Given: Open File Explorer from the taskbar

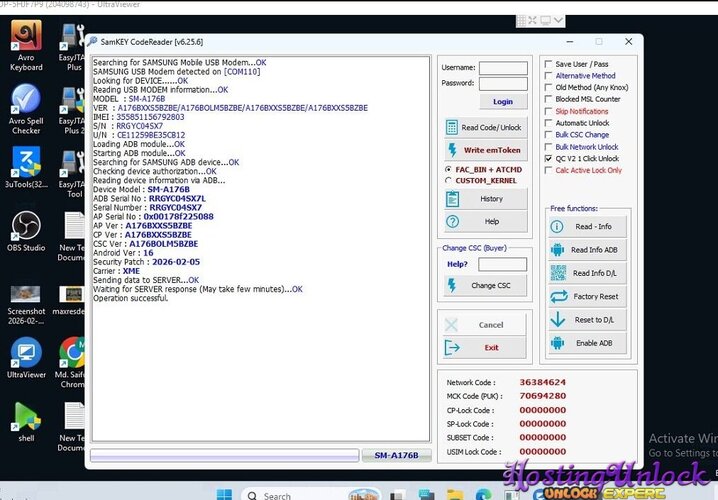Looking at the screenshot, I should click(455, 495).
